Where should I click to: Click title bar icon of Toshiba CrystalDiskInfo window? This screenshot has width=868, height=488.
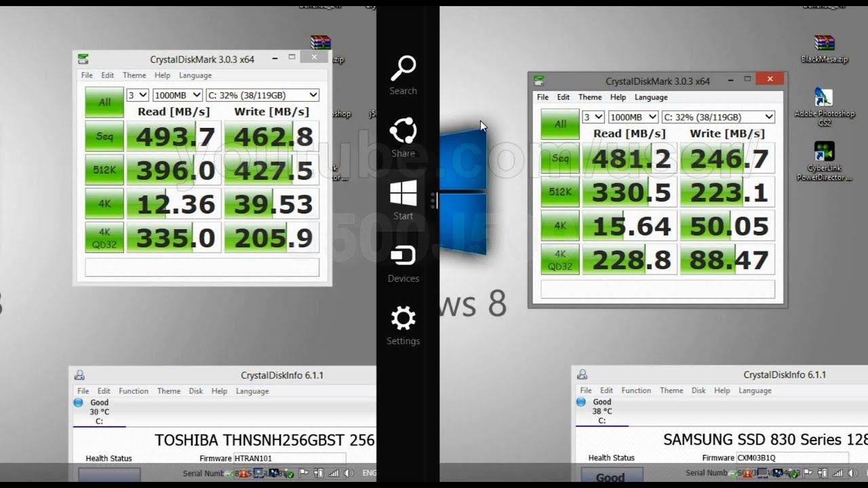tap(79, 375)
